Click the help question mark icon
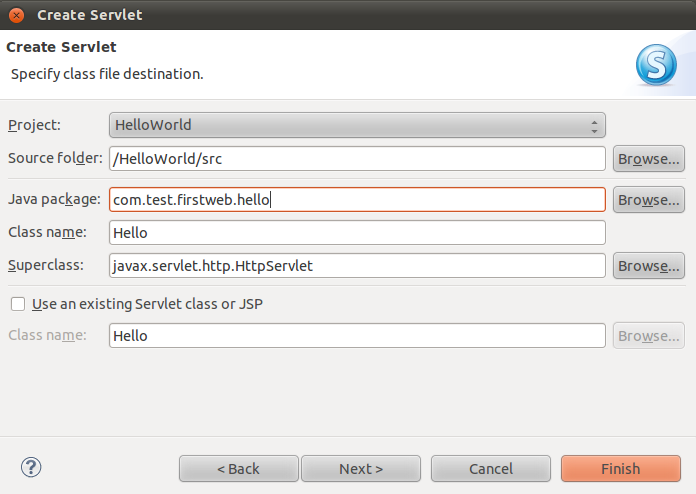 click(31, 467)
